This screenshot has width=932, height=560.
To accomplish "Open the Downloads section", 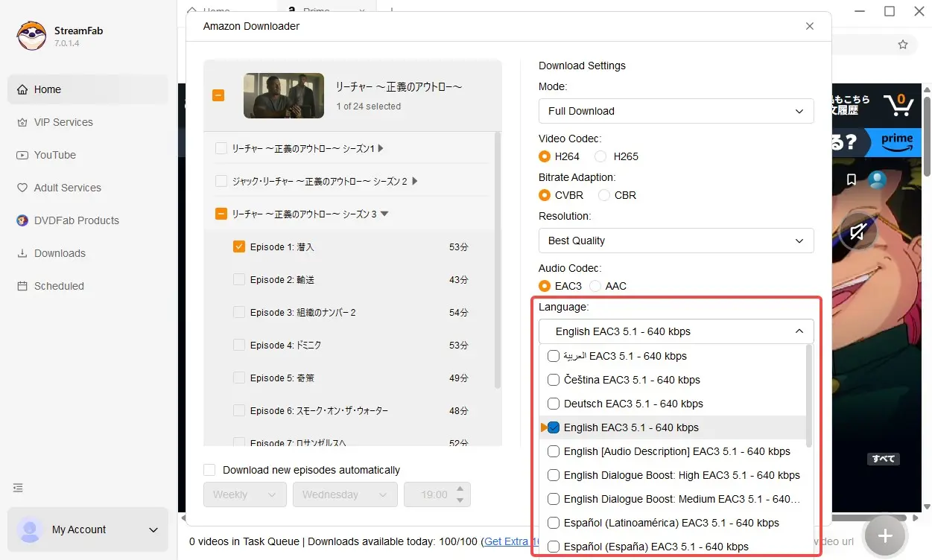I will [x=88, y=253].
